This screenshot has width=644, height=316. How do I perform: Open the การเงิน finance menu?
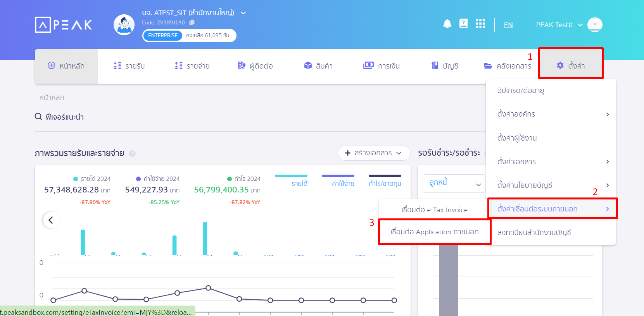tap(382, 66)
